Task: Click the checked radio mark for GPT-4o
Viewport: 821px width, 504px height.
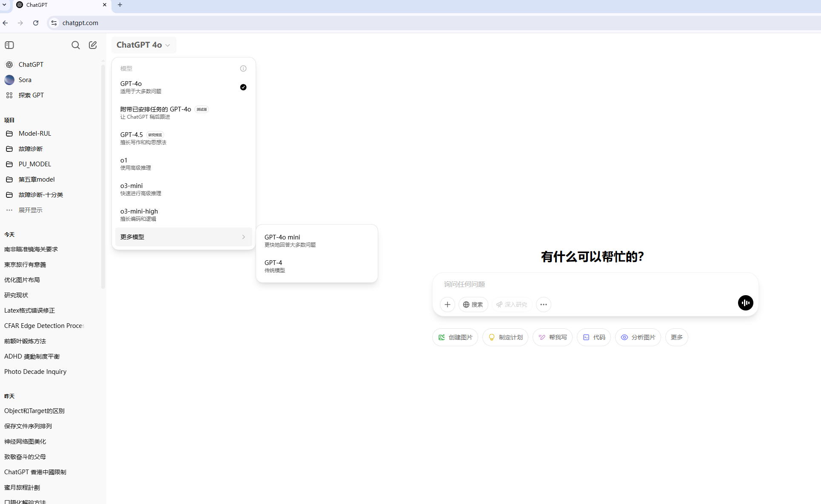Action: (243, 87)
